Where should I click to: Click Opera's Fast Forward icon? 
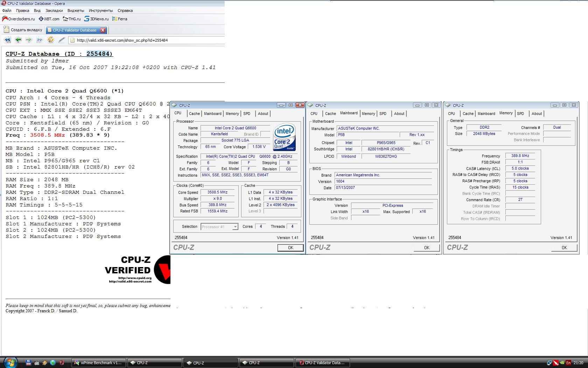(x=40, y=40)
